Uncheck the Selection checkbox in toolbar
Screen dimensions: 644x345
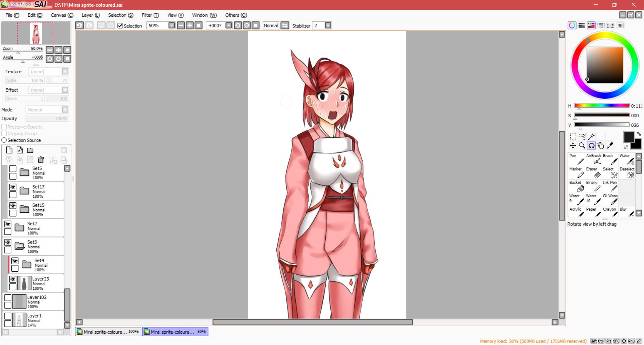120,26
